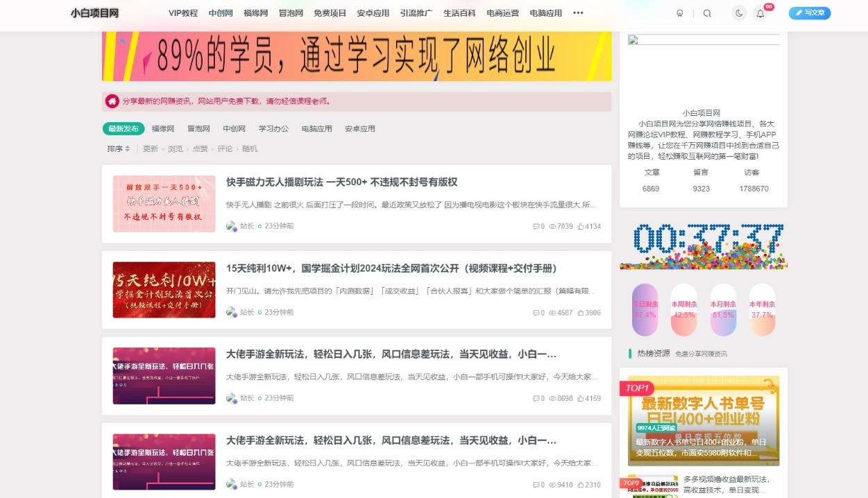868x498 pixels.
Task: Click the 本周剩余 42.5% progress pill
Action: click(x=683, y=309)
